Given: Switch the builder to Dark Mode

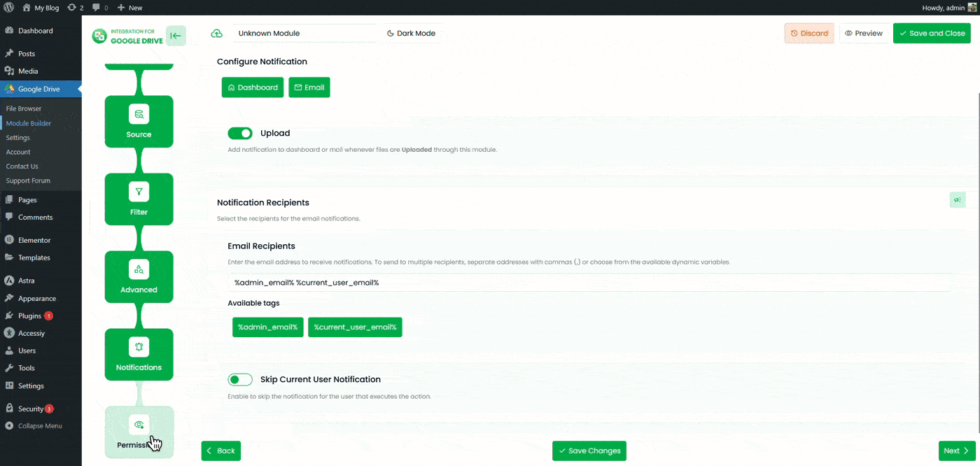Looking at the screenshot, I should pos(410,33).
